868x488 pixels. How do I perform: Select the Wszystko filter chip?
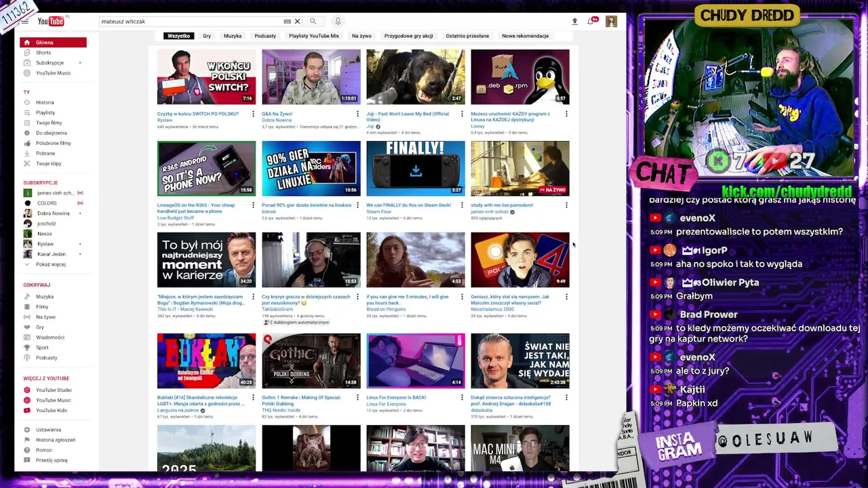tap(179, 36)
